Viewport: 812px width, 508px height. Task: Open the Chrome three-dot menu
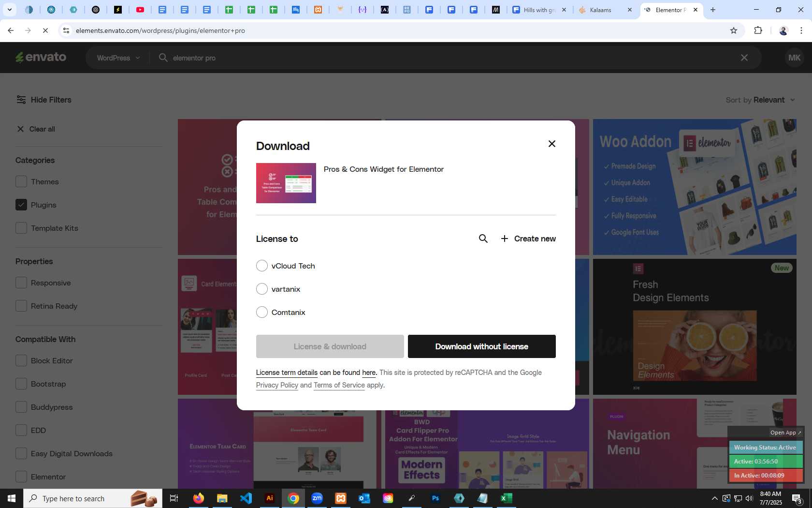(801, 30)
